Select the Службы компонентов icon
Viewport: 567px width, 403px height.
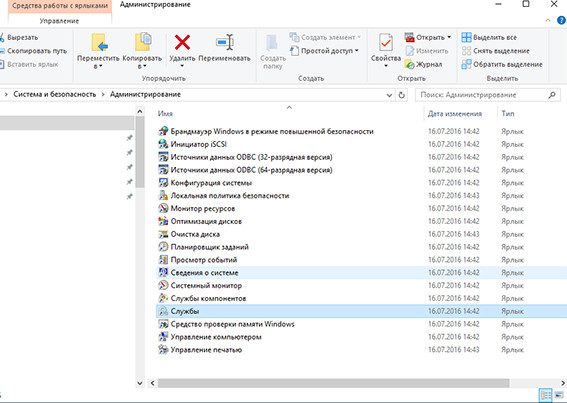tap(163, 298)
